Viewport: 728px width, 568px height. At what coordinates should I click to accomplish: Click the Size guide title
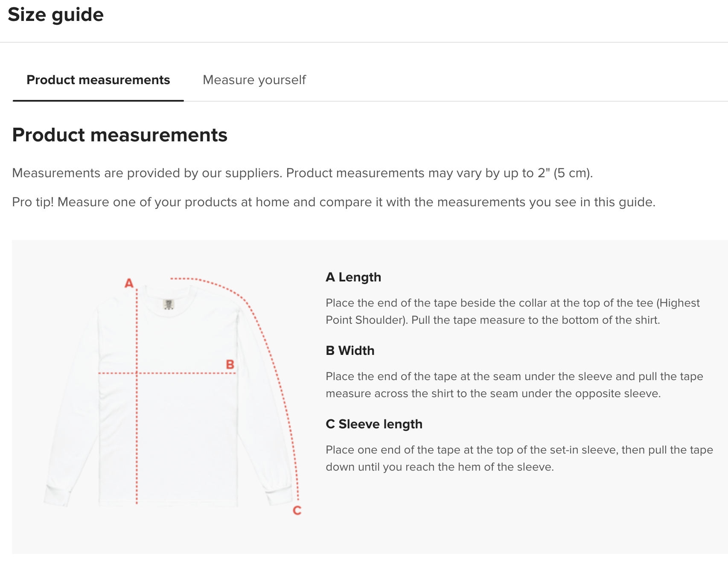[x=56, y=15]
